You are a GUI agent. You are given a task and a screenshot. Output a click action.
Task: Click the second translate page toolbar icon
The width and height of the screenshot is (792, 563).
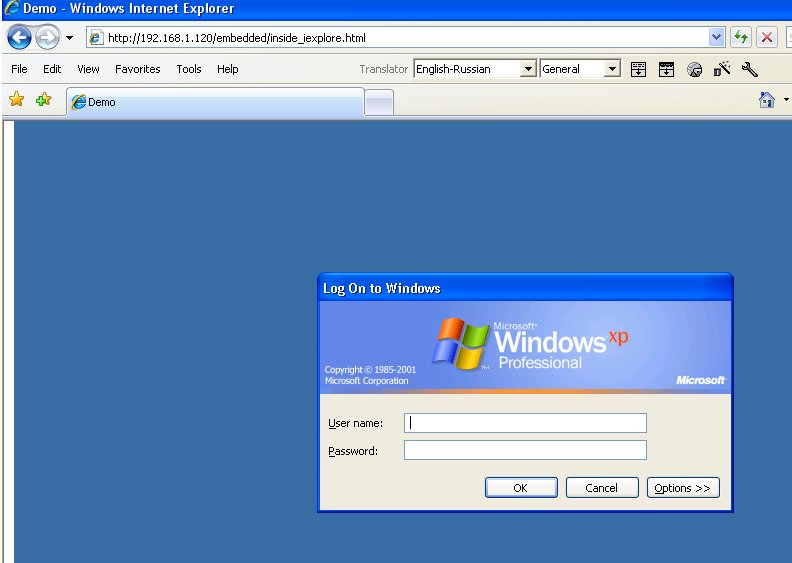tap(666, 69)
